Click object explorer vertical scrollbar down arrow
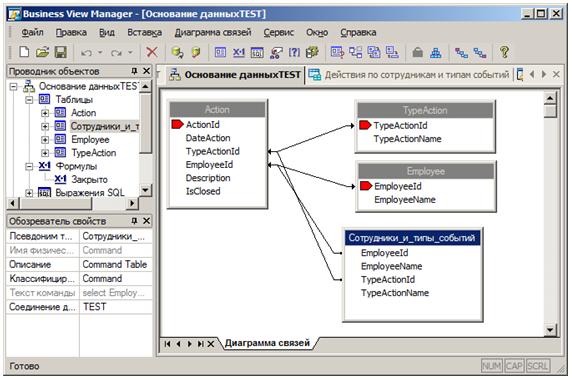Image resolution: width=572 pixels, height=380 pixels. (x=145, y=190)
